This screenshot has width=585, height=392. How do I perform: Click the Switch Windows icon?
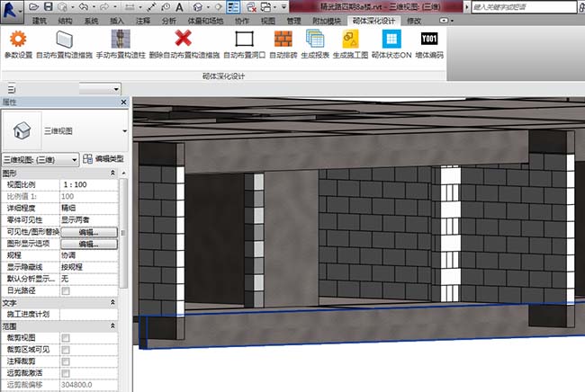pyautogui.click(x=266, y=7)
